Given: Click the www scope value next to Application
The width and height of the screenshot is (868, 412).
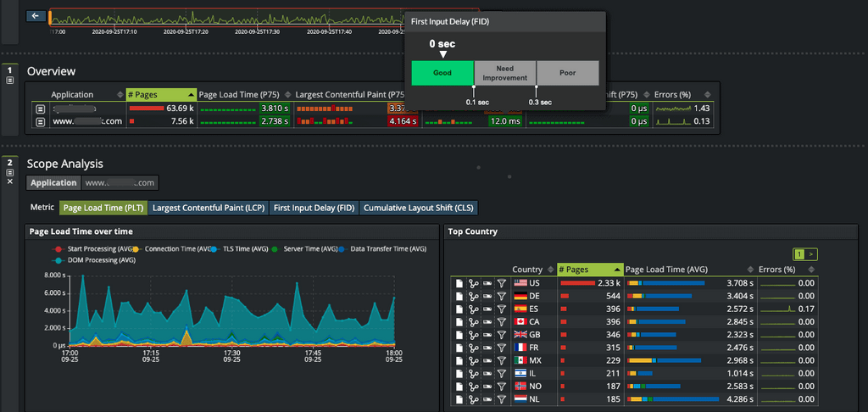Looking at the screenshot, I should coord(120,183).
